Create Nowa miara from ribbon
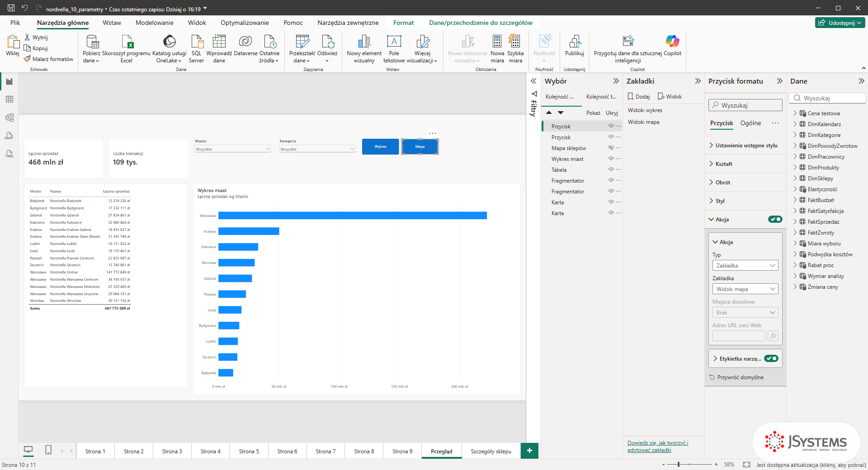The width and height of the screenshot is (868, 470). point(497,49)
